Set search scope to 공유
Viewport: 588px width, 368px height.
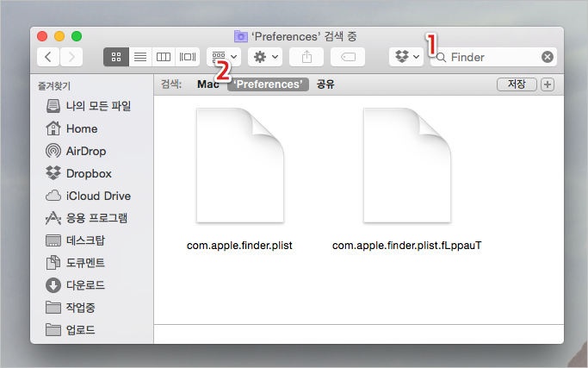(x=325, y=84)
